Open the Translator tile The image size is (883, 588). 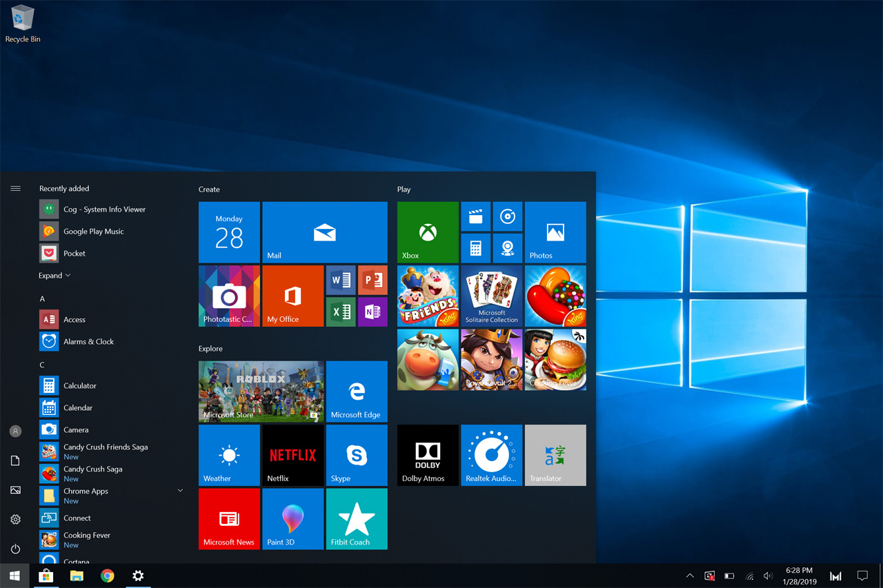pyautogui.click(x=555, y=455)
